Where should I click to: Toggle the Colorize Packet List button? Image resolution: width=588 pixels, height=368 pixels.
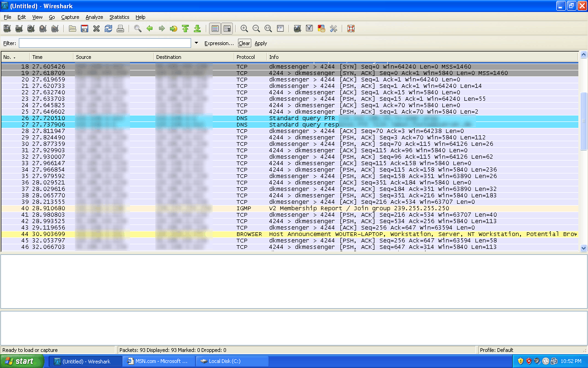point(215,29)
